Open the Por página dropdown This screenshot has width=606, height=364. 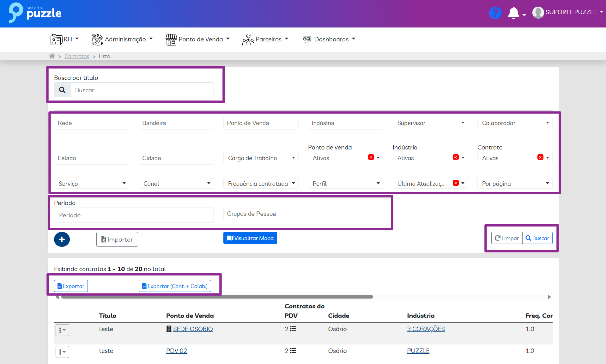point(515,184)
